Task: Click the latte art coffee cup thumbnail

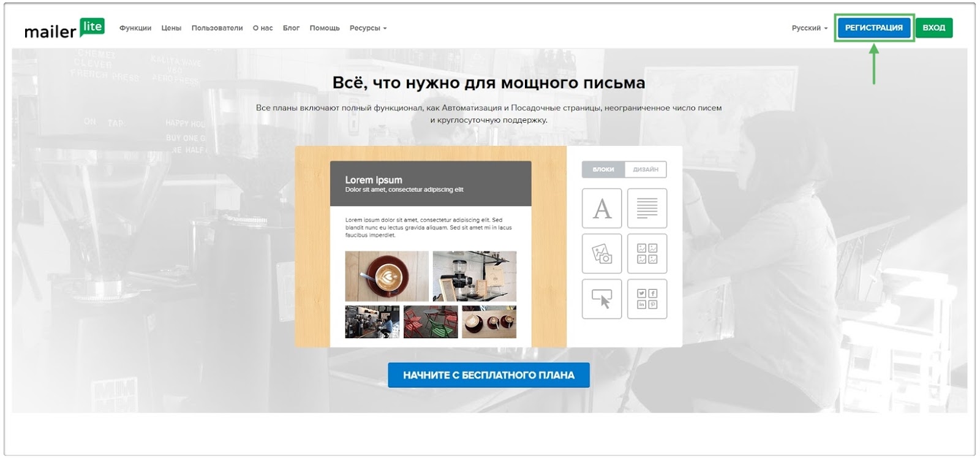Action: 386,276
